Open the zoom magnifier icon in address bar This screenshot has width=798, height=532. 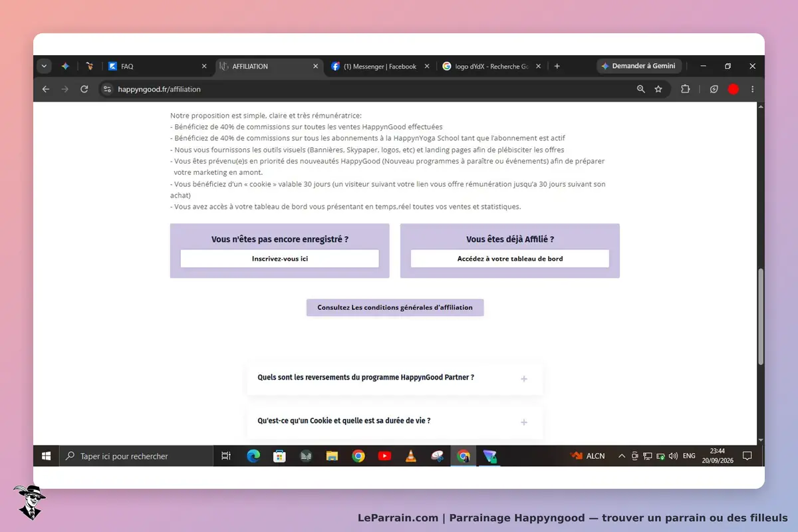(641, 89)
